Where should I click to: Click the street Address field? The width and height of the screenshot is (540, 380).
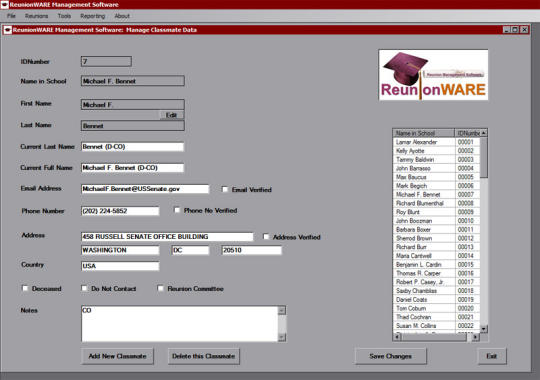tap(167, 237)
